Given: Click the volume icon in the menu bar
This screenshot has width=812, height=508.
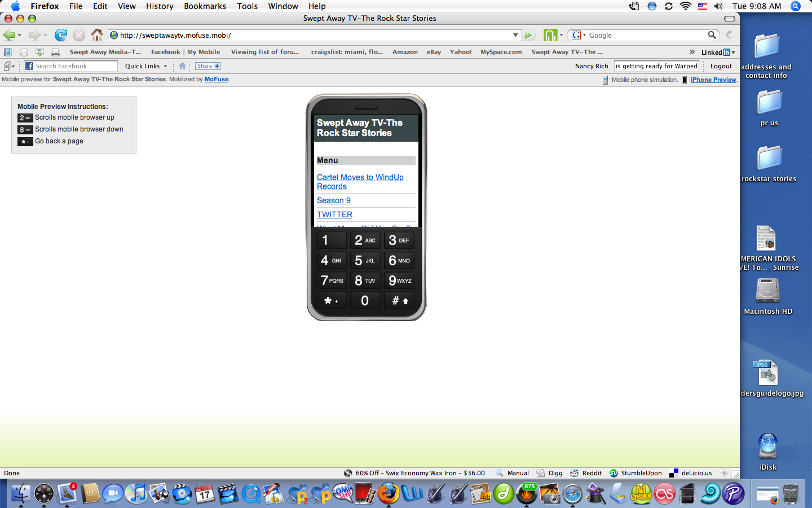Looking at the screenshot, I should 718,6.
